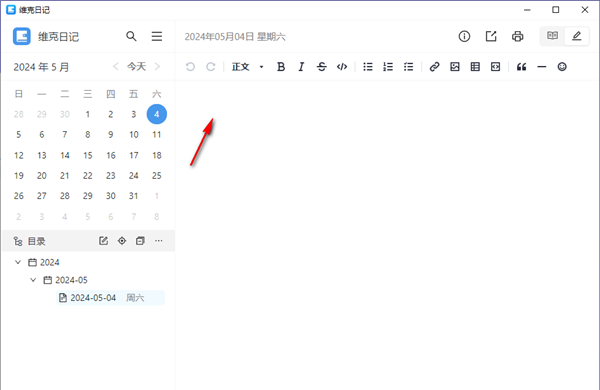The height and width of the screenshot is (390, 600).
Task: Click the search magnifier icon
Action: pos(131,36)
